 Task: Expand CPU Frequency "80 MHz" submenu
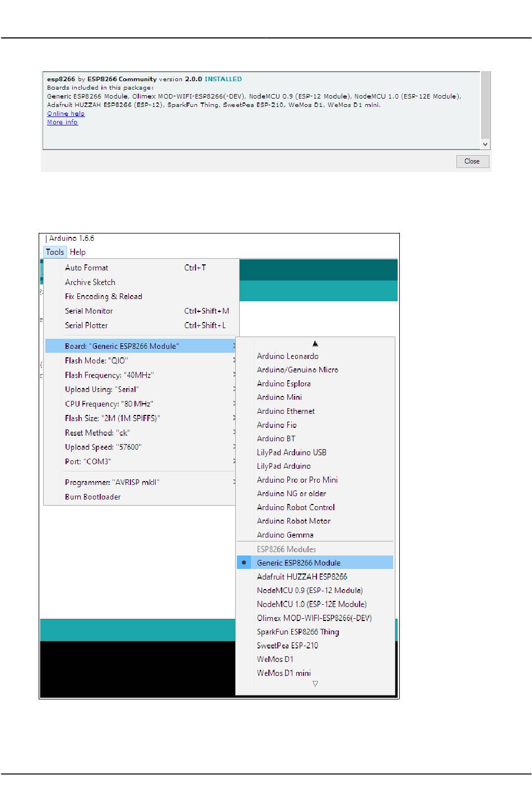coord(141,404)
